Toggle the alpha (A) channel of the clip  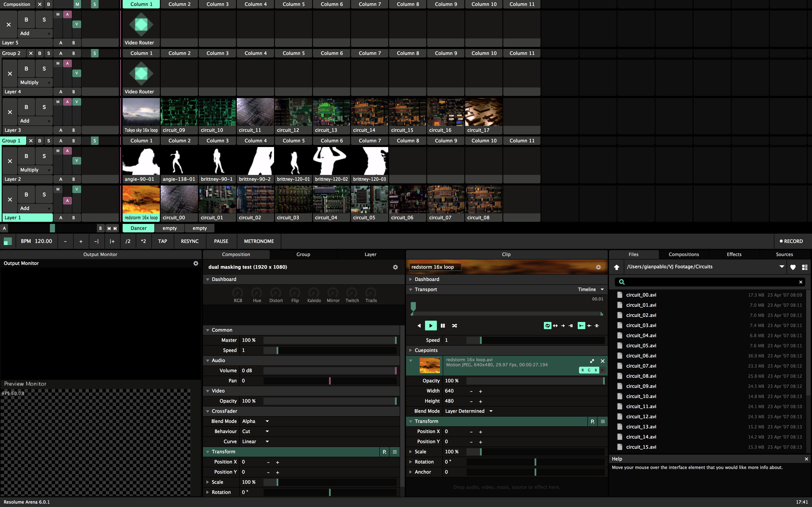click(602, 370)
